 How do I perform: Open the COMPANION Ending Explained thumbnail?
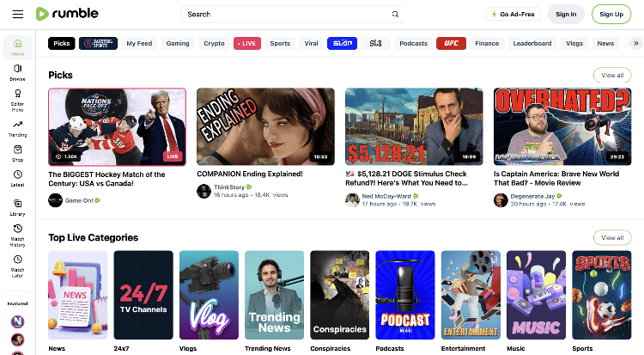point(265,126)
